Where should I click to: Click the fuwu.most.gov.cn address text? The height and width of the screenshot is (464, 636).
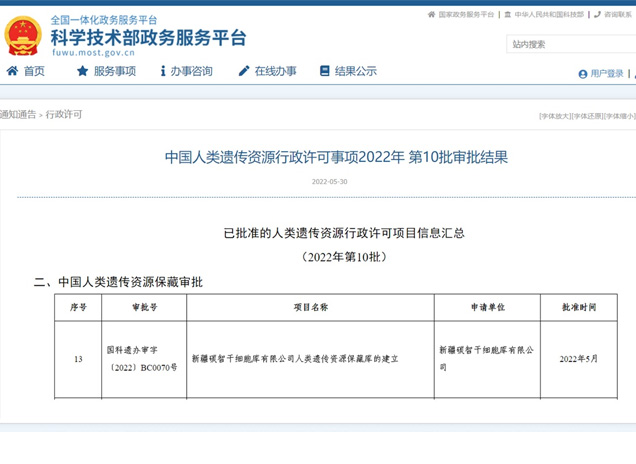pos(93,52)
